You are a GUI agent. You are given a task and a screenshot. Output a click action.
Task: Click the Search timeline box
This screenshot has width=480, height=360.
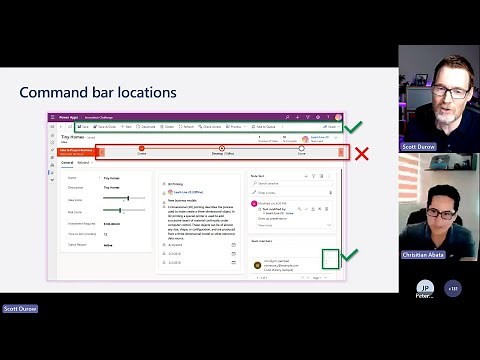(292, 183)
